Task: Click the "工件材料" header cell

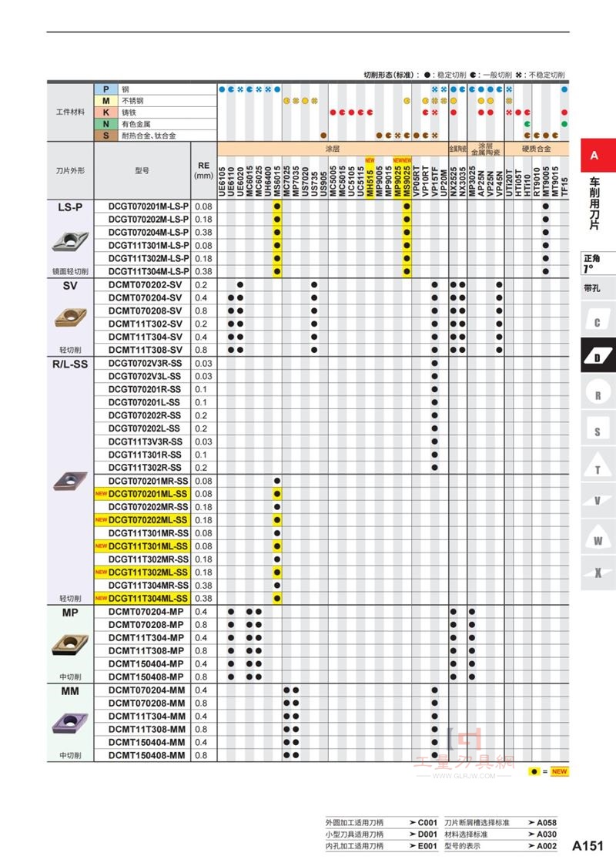Action: coord(70,112)
